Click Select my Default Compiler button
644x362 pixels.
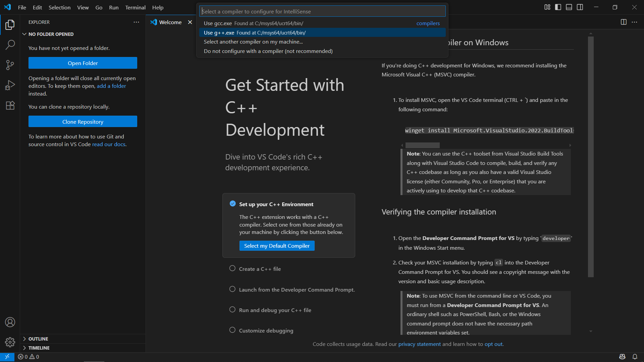[x=277, y=246]
